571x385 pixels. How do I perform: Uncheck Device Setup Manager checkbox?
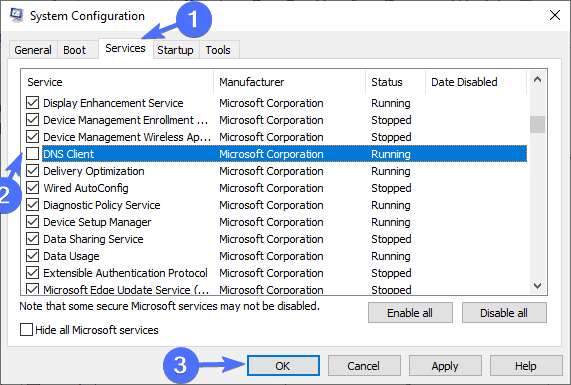pos(32,222)
